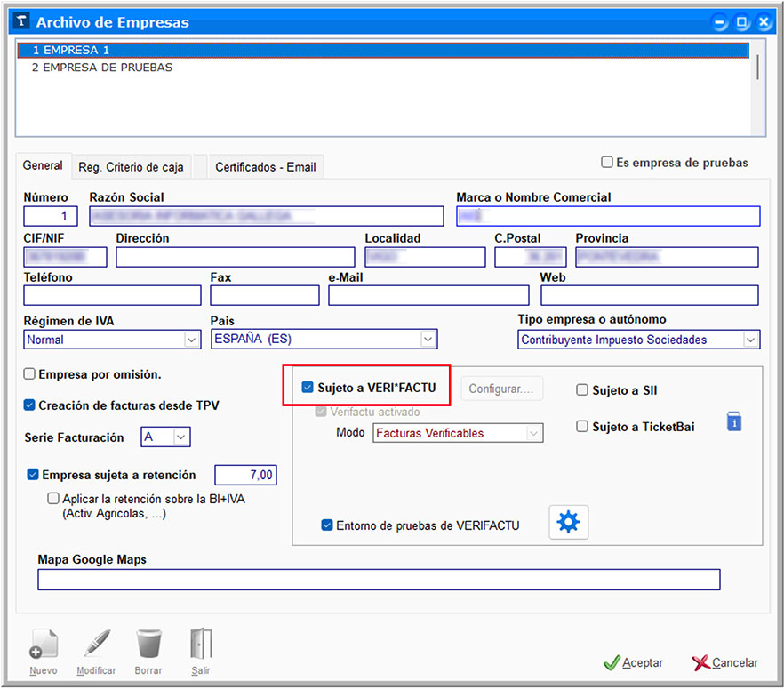Uncheck Sujeto a VERI*FACTU checkbox
The image size is (784, 689).
click(308, 388)
